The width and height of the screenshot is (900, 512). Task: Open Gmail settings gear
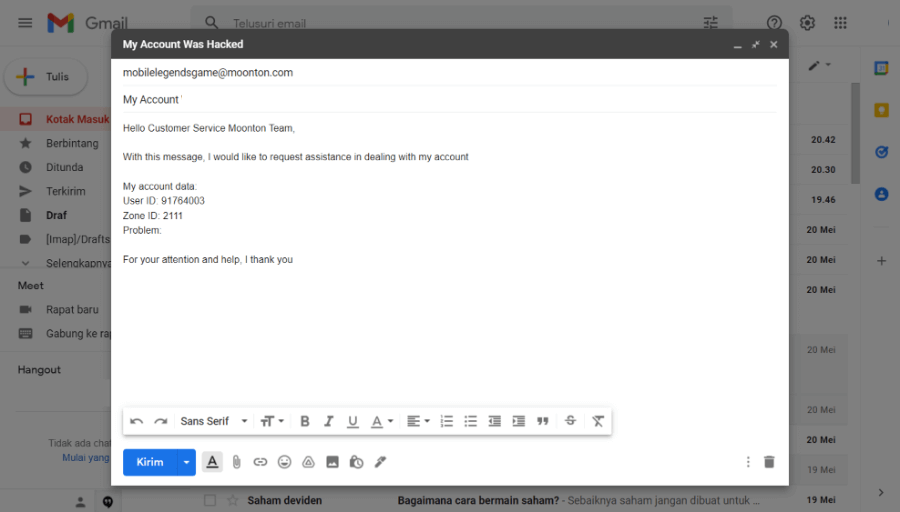(808, 23)
